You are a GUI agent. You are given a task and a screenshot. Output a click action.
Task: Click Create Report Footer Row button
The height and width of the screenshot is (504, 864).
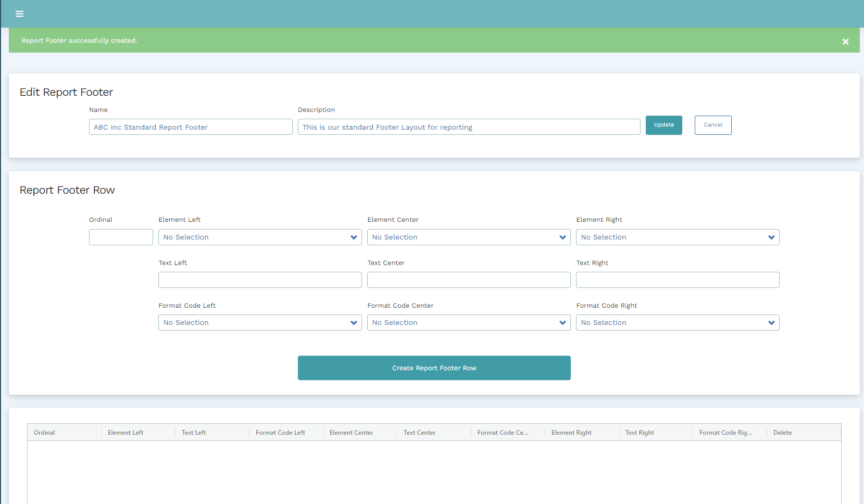434,368
